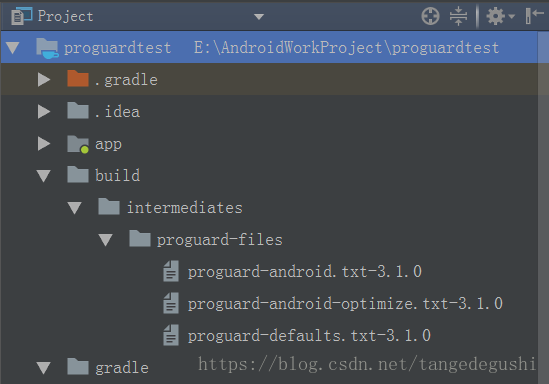Click the E:\AndroidWorkProject\proguardtest path text
This screenshot has height=384, width=549.
coord(346,48)
